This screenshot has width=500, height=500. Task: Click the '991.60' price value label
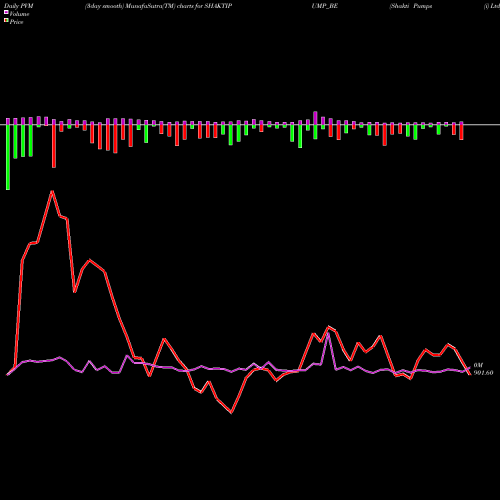(483, 373)
